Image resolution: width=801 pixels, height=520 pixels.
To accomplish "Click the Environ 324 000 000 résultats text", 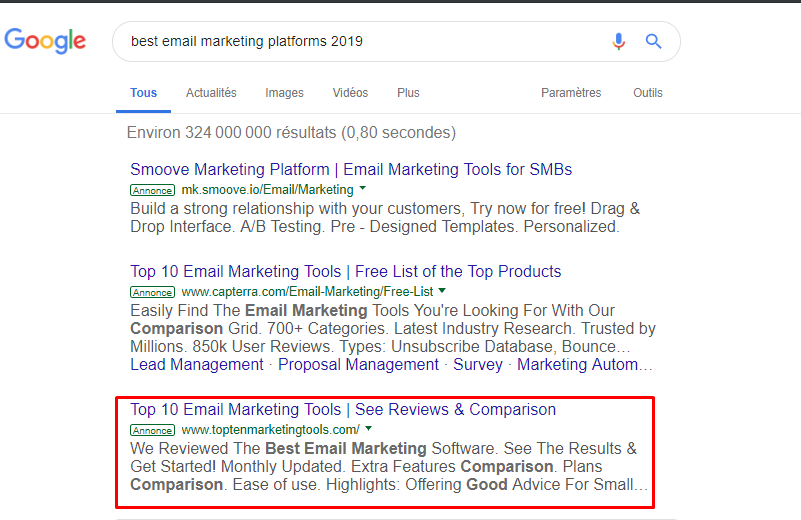I will coord(291,133).
